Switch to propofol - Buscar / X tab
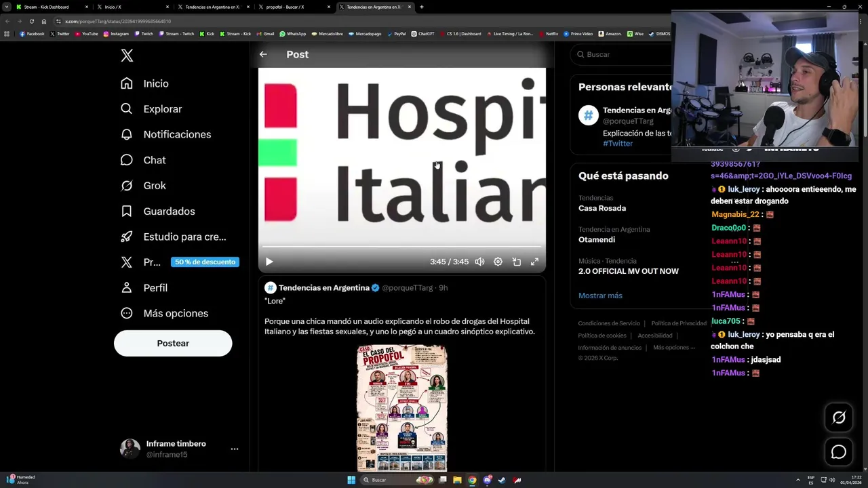The image size is (868, 488). [294, 7]
